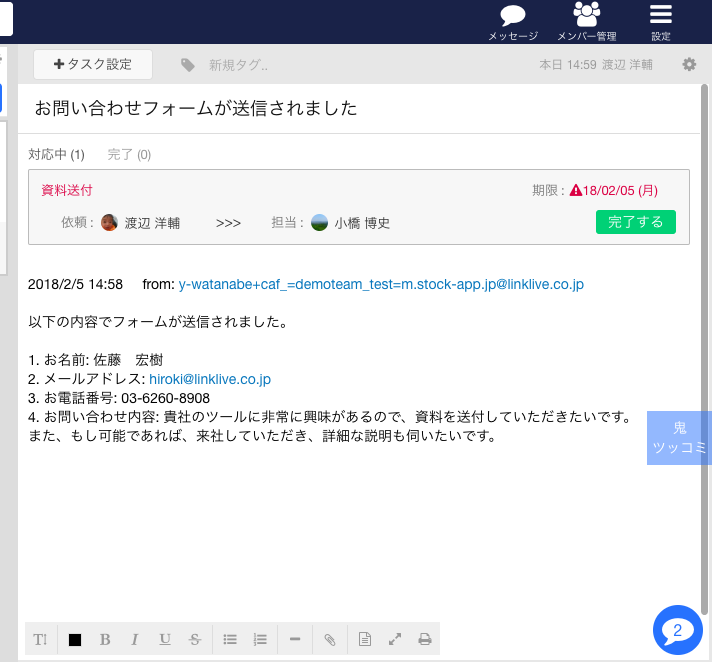
Task: Insert a horizontal line
Action: (x=295, y=639)
